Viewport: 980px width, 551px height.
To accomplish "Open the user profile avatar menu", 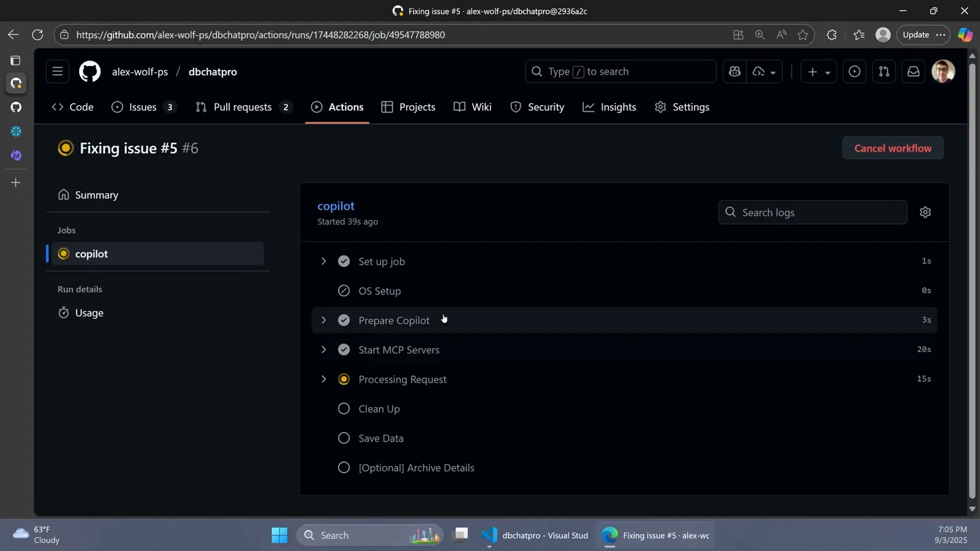I will 943,72.
